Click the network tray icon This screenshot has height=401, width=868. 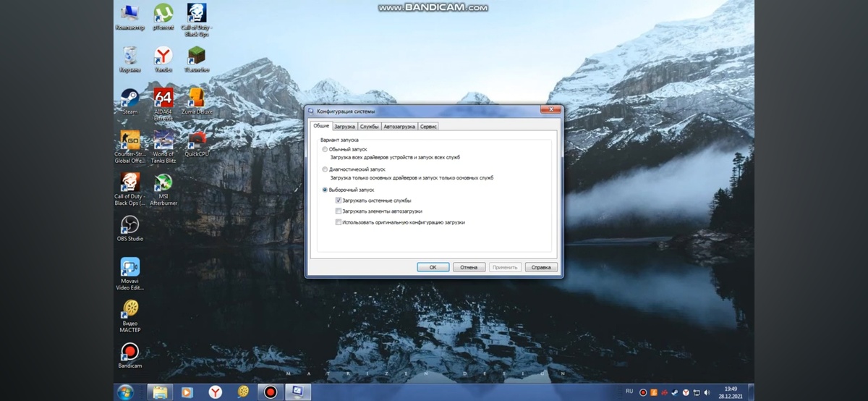(x=696, y=392)
